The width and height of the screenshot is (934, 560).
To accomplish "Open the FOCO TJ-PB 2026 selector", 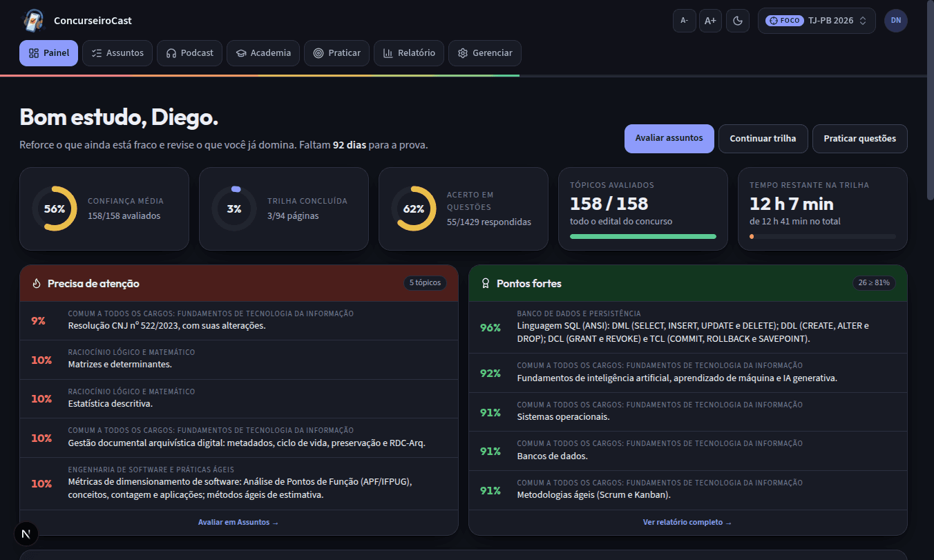I will click(x=817, y=21).
